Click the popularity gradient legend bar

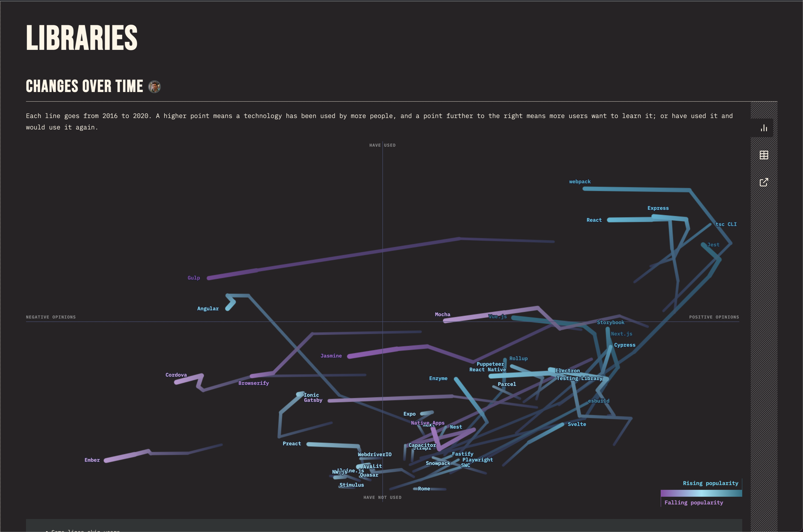point(701,493)
